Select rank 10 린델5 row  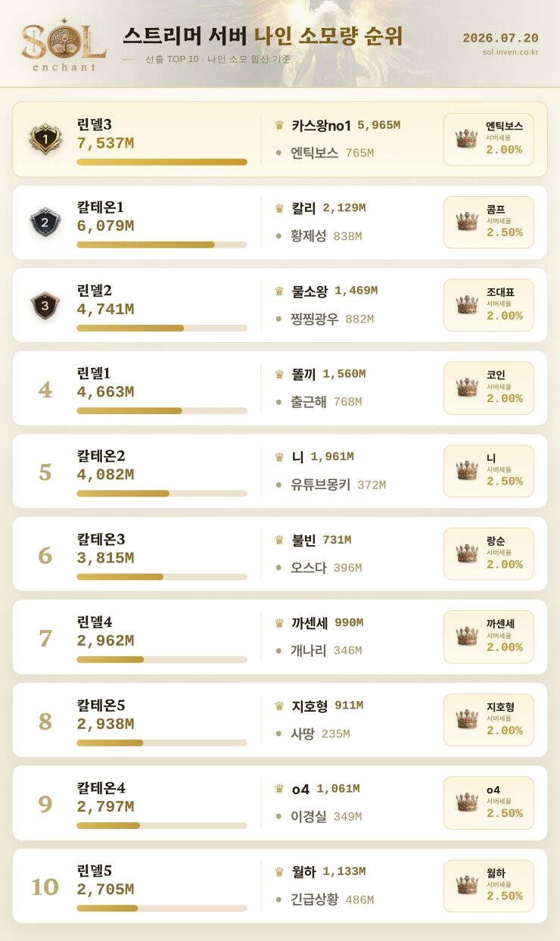tap(280, 886)
